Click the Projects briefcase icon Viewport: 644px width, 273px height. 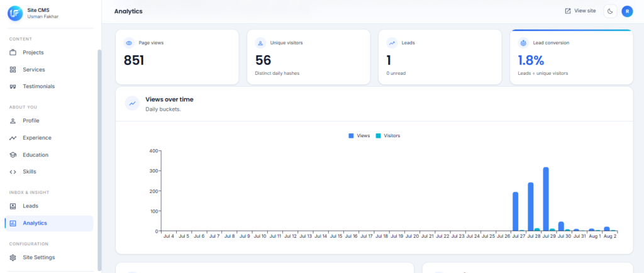(13, 53)
